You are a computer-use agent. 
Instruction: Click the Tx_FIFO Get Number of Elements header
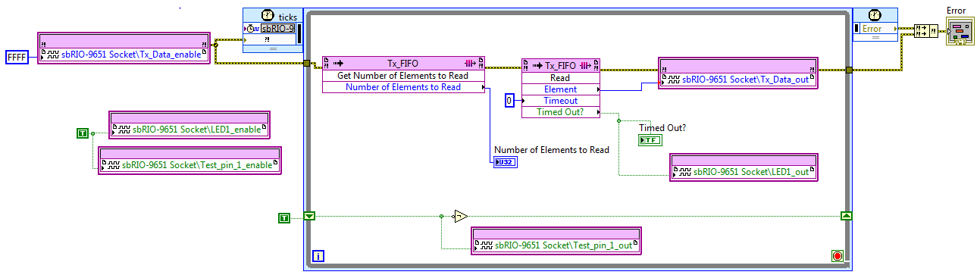(x=403, y=64)
